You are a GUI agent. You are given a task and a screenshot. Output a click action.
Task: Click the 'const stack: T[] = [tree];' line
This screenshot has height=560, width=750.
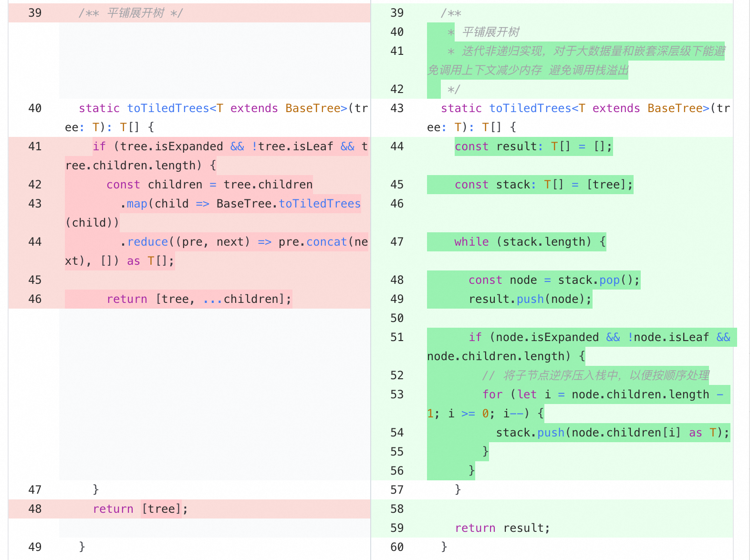[544, 185]
